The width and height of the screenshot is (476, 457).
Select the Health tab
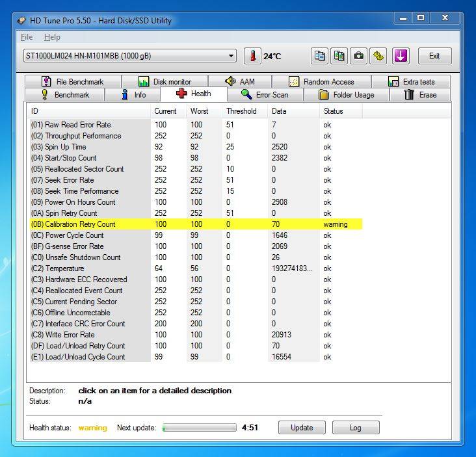click(194, 94)
